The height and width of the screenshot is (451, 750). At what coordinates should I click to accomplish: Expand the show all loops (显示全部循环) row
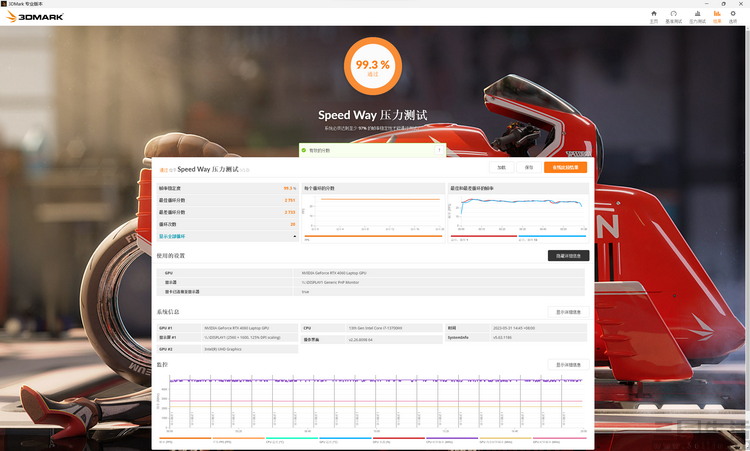pos(227,236)
